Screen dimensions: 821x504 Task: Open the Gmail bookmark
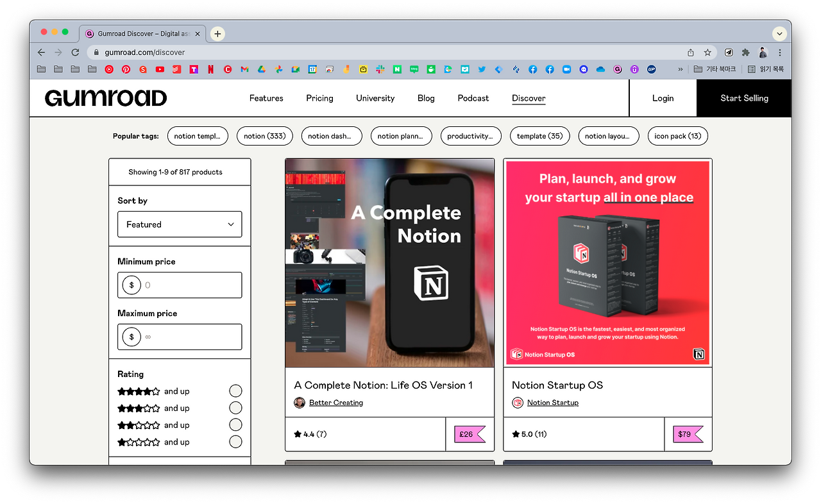pos(244,69)
